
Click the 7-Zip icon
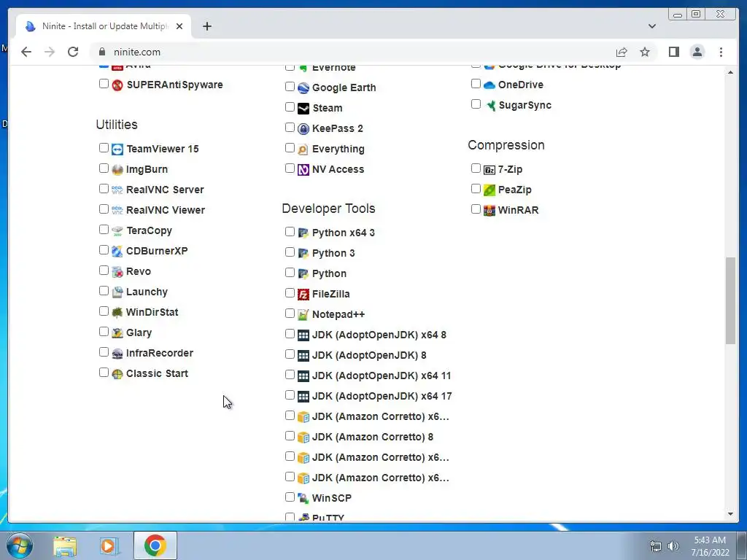[489, 170]
